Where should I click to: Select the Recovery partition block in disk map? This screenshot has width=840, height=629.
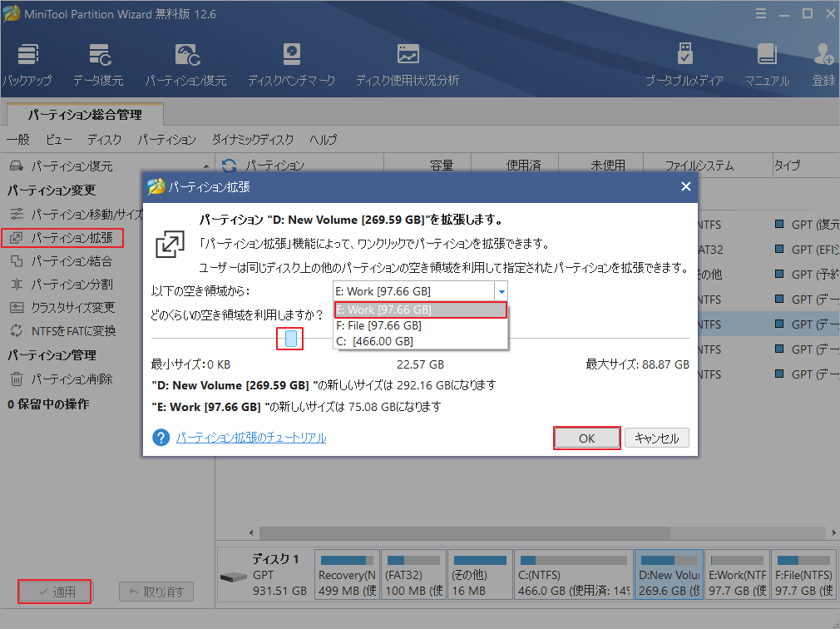347,574
